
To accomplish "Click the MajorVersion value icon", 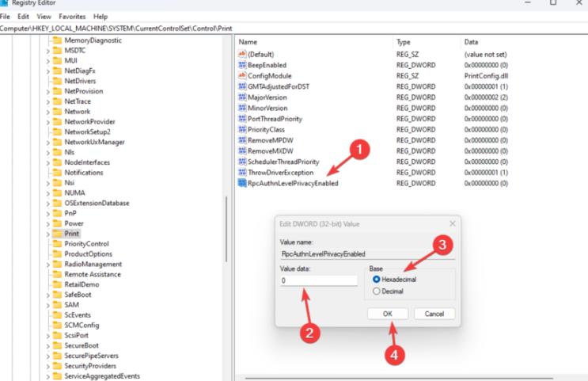I will coord(242,97).
